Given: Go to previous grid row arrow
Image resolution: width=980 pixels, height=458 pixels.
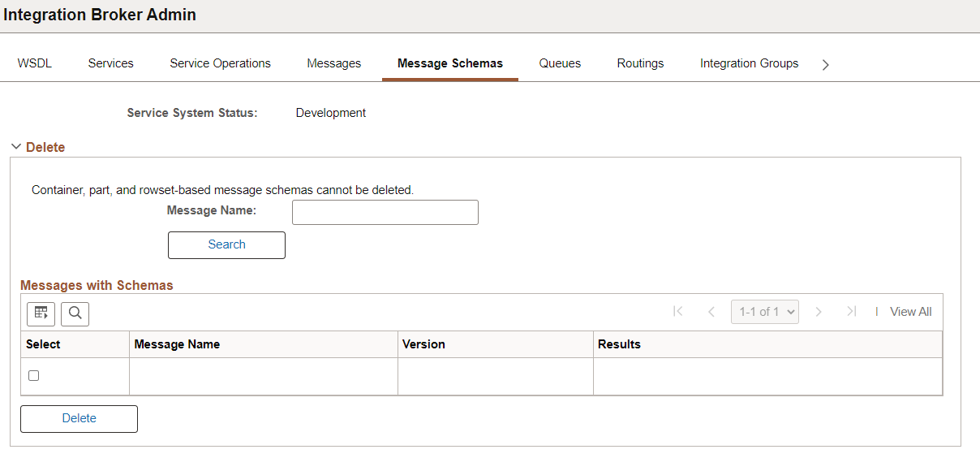Looking at the screenshot, I should (711, 312).
